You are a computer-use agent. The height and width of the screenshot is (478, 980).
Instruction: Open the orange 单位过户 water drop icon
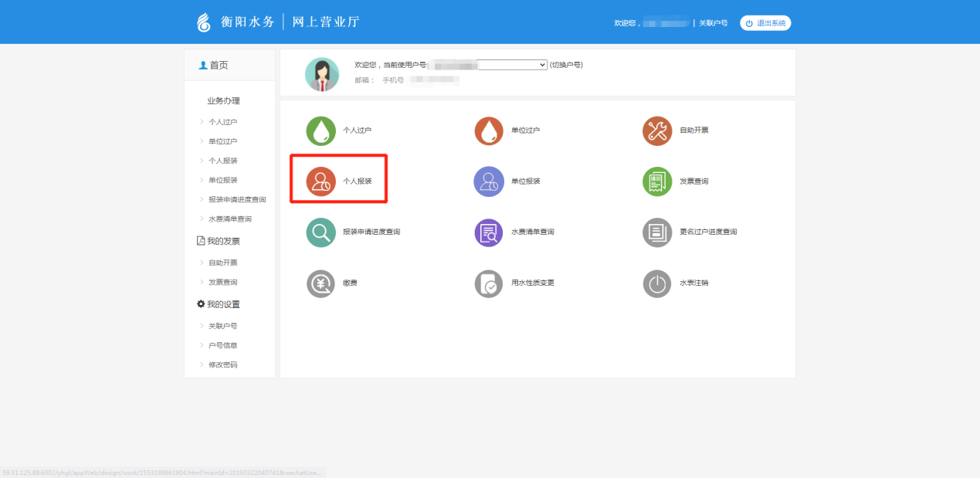coord(489,131)
